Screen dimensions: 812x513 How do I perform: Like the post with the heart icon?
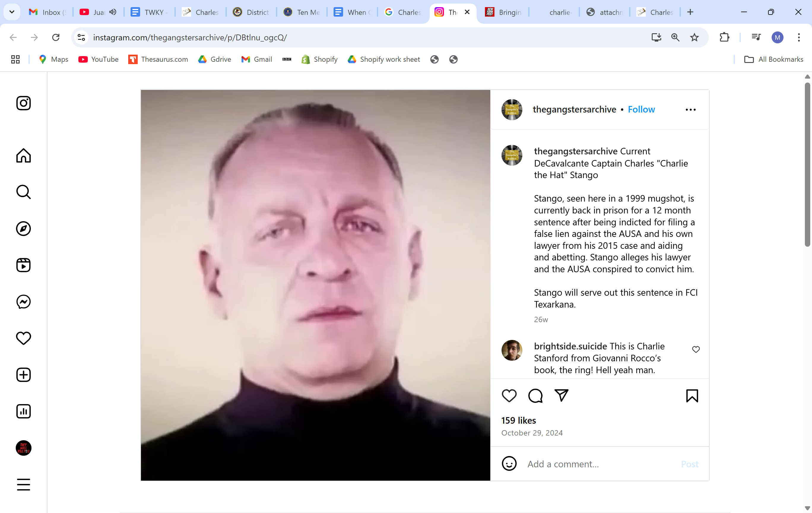pos(509,396)
